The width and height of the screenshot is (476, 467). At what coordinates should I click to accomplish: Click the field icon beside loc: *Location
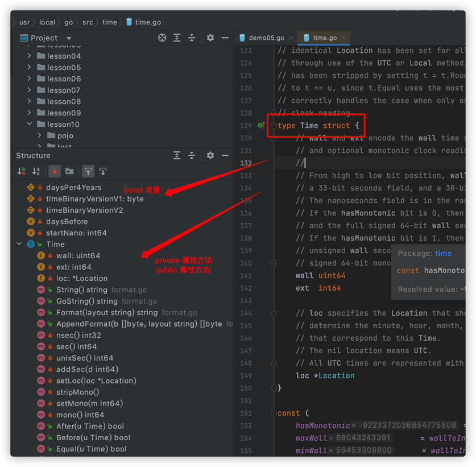(41, 279)
